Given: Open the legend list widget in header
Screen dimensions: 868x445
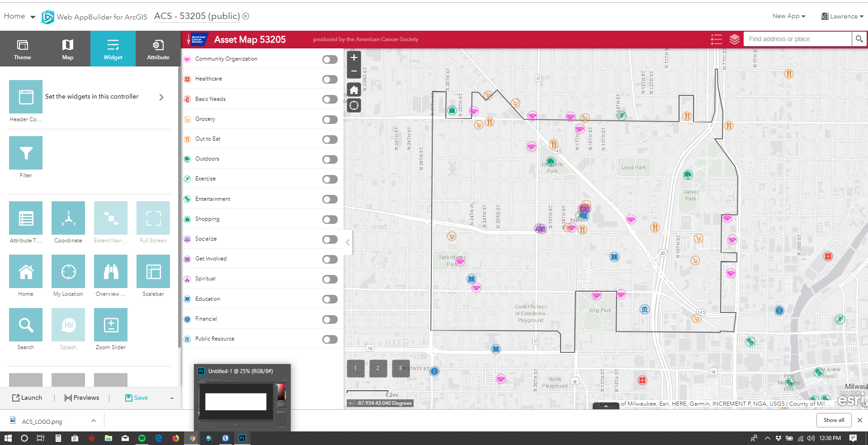Looking at the screenshot, I should [x=717, y=39].
